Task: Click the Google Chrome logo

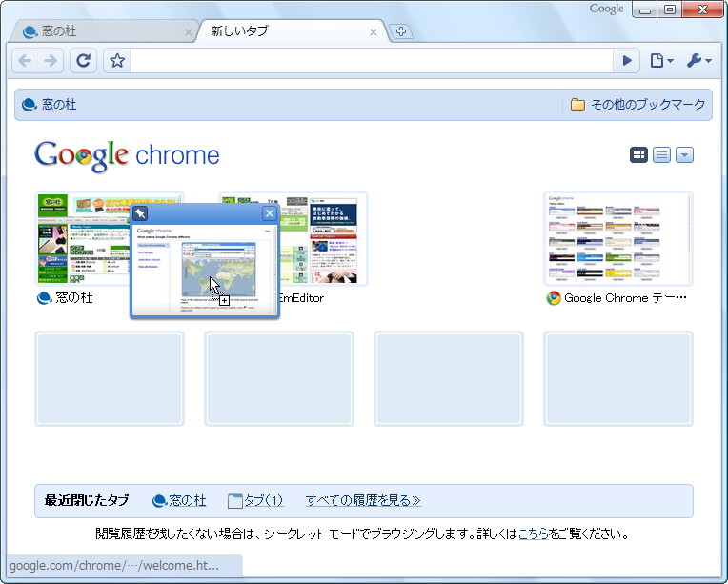Action: (x=127, y=156)
